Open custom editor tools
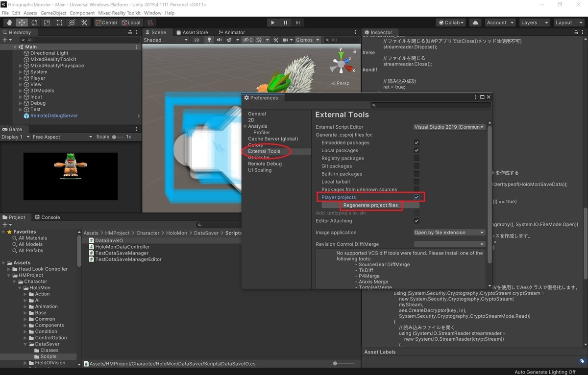Image resolution: width=588 pixels, height=375 pixels. (x=84, y=23)
